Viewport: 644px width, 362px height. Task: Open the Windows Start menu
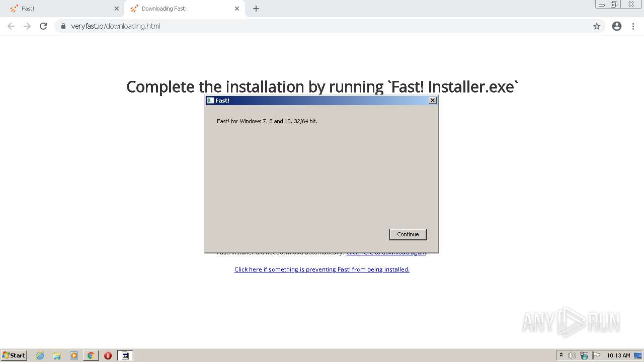(x=14, y=355)
